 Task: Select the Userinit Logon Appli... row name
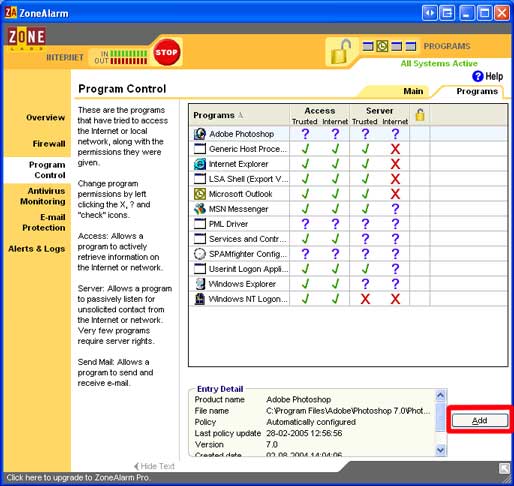point(248,269)
